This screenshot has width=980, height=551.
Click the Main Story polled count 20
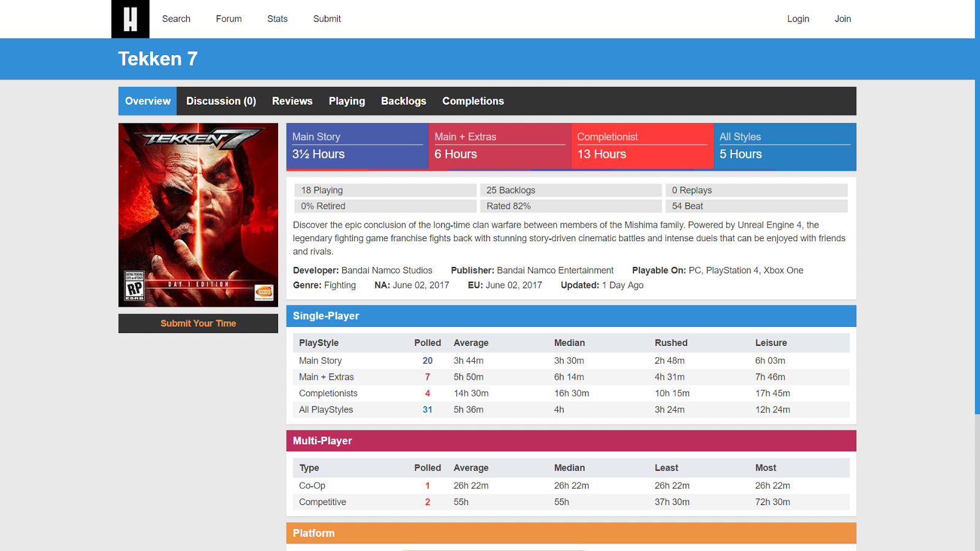tap(428, 361)
